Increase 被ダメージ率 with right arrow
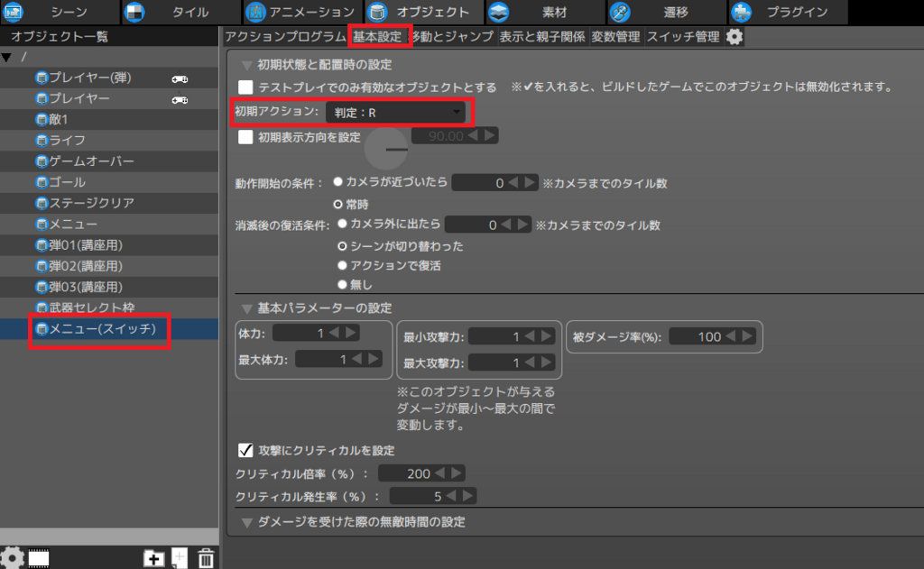The height and width of the screenshot is (569, 924). pos(747,335)
